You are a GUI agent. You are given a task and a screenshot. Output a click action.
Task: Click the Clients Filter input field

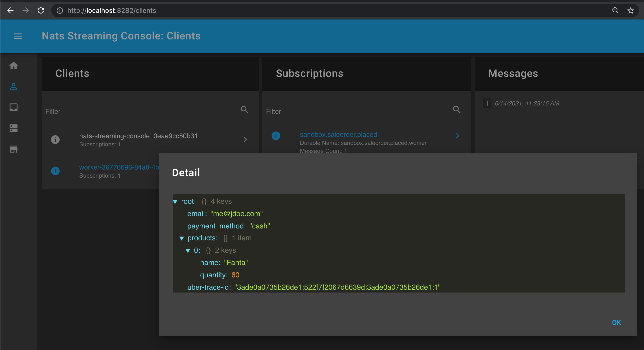[x=140, y=111]
